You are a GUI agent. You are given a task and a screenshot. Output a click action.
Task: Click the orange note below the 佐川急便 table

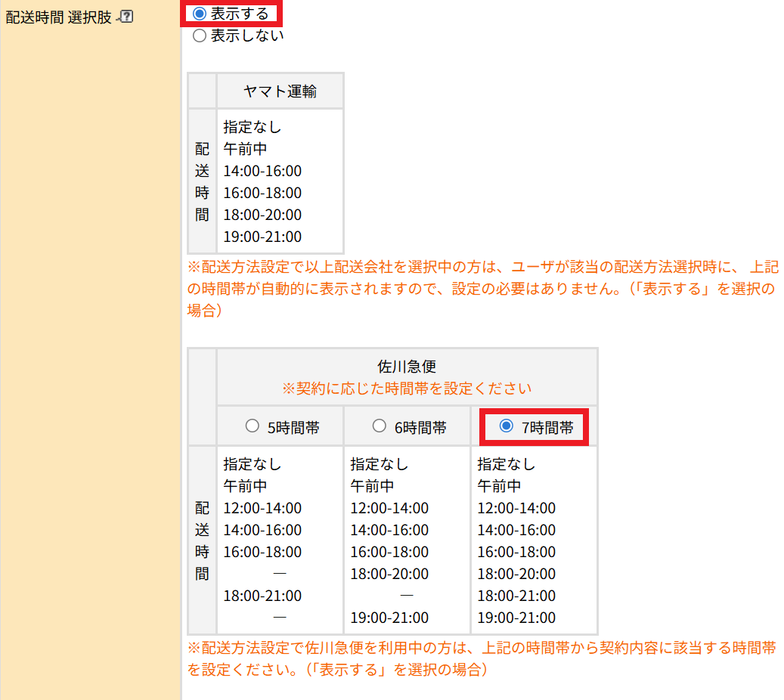[481, 659]
